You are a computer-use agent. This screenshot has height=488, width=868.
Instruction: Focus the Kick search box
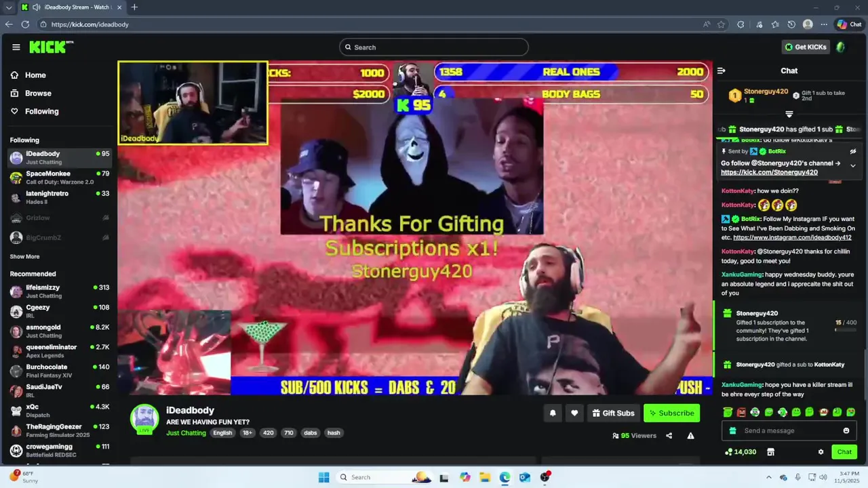(434, 47)
